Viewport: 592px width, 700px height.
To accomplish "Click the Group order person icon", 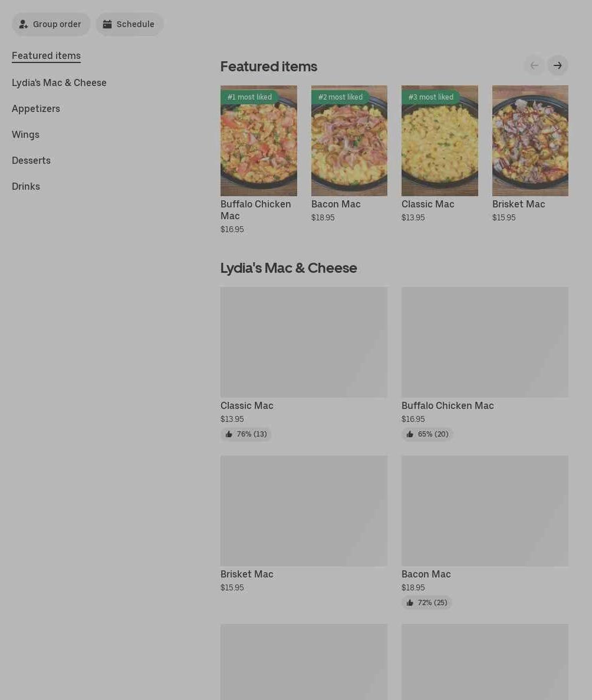I will [23, 24].
